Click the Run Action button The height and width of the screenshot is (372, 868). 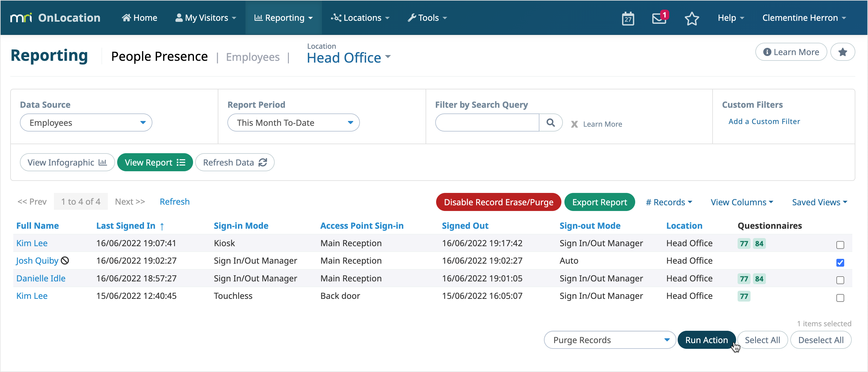(706, 340)
